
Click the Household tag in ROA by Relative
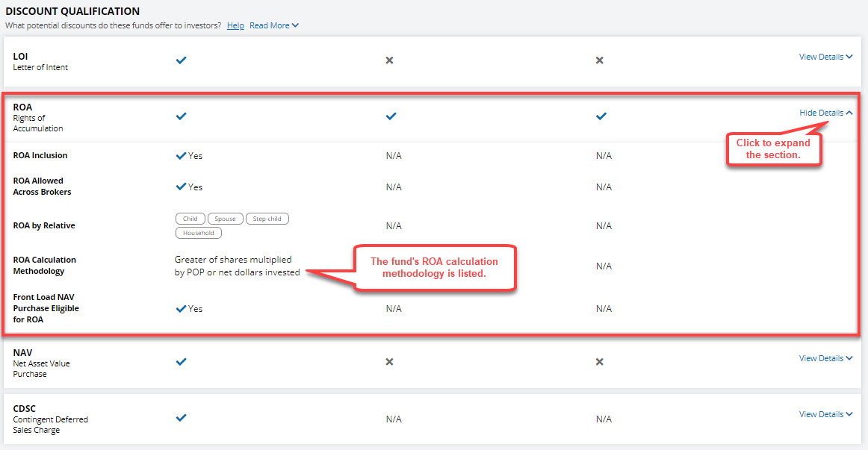(x=198, y=232)
